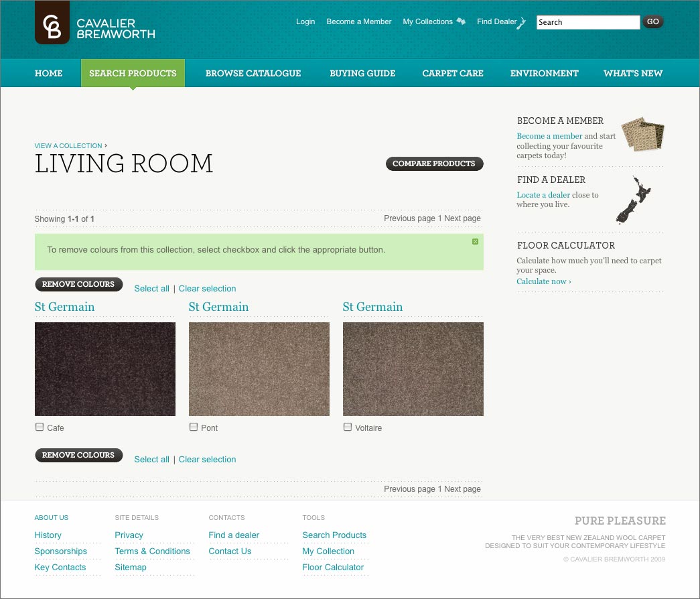Tick the Pont colour checkbox
Image resolution: width=700 pixels, height=599 pixels.
[194, 427]
